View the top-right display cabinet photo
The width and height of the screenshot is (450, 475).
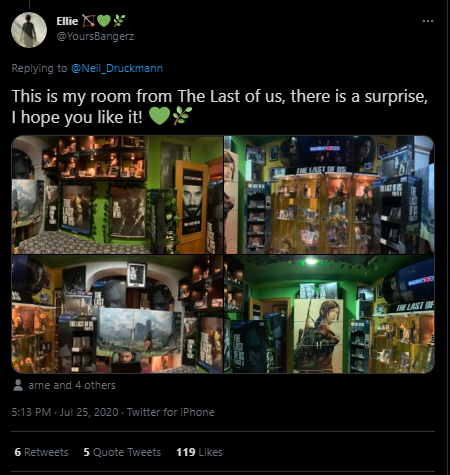click(x=329, y=195)
